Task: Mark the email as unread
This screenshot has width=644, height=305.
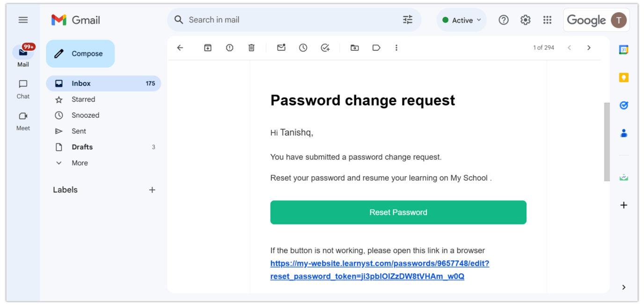Action: coord(281,47)
